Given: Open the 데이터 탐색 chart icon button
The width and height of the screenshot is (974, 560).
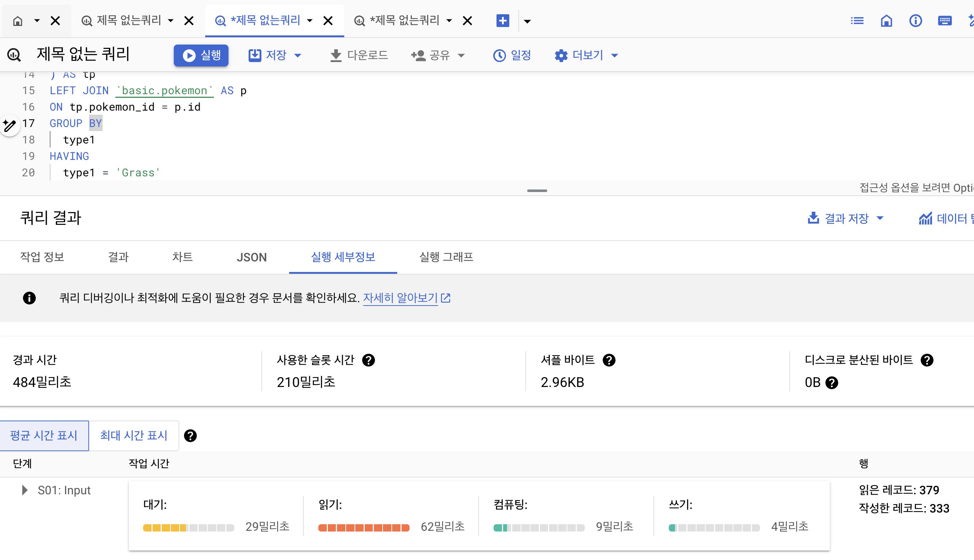Looking at the screenshot, I should pyautogui.click(x=946, y=218).
